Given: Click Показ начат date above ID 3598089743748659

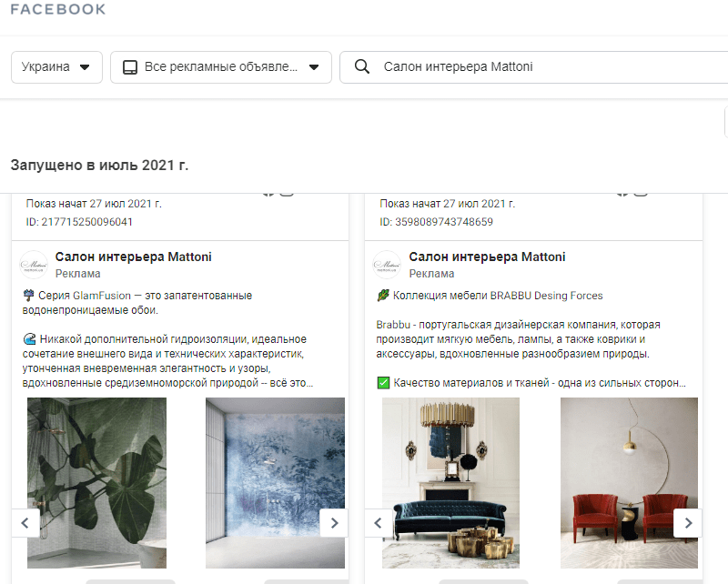Looking at the screenshot, I should pos(448,204).
